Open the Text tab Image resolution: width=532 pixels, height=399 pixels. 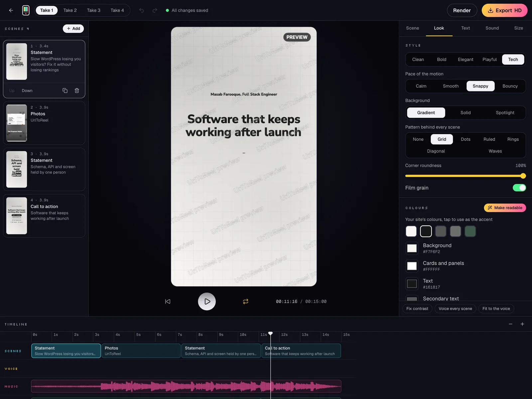465,28
